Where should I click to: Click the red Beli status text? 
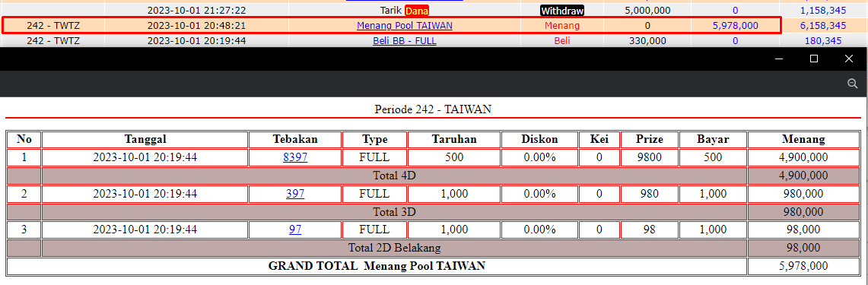tap(562, 41)
